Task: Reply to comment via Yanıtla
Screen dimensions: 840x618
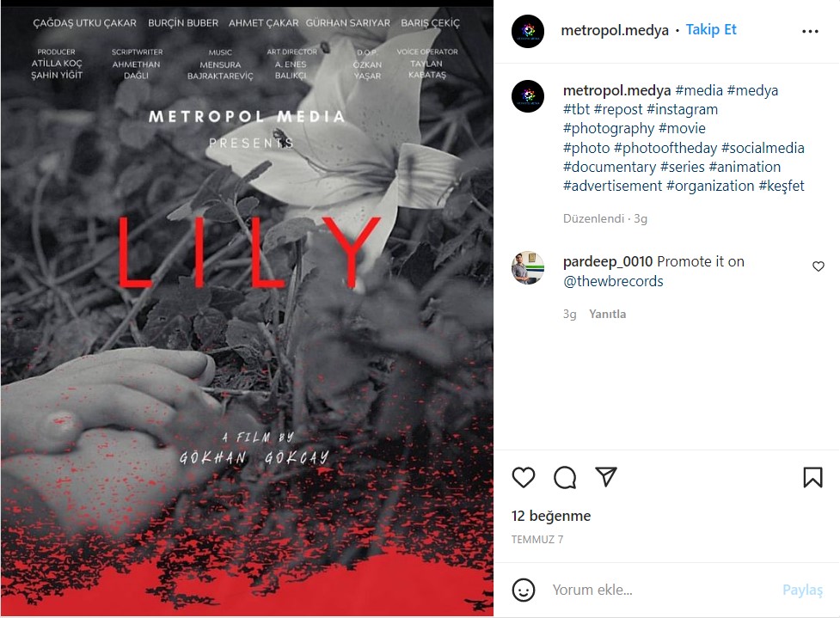Action: click(x=607, y=314)
